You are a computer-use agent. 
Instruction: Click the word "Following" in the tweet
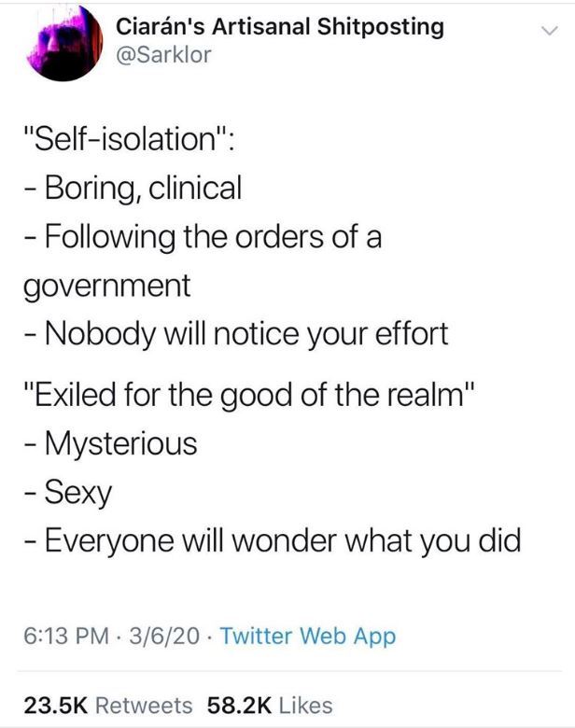click(x=105, y=237)
